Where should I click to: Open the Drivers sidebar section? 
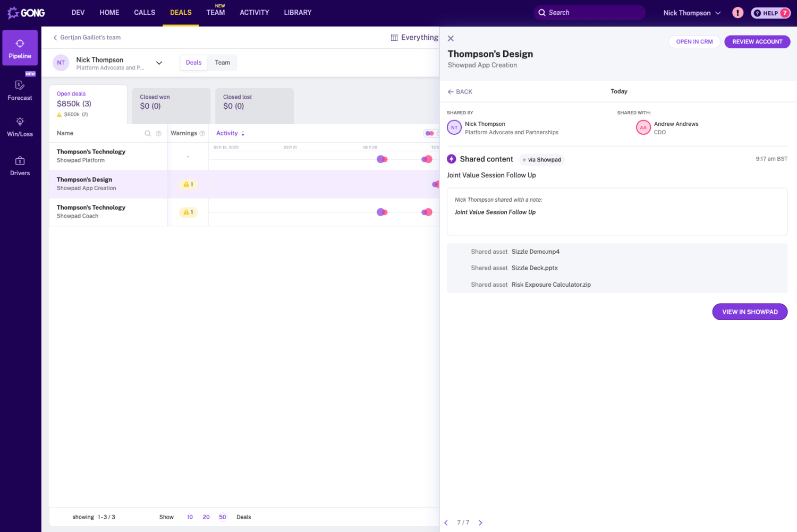(20, 166)
